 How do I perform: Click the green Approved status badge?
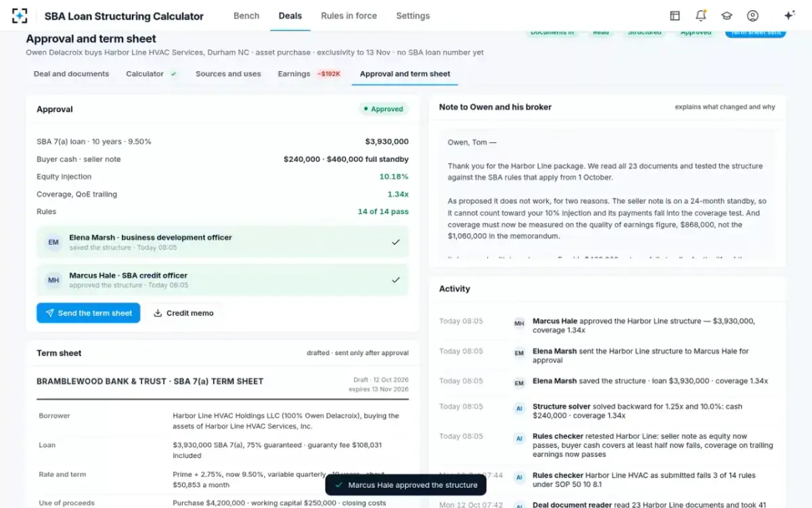pyautogui.click(x=383, y=109)
